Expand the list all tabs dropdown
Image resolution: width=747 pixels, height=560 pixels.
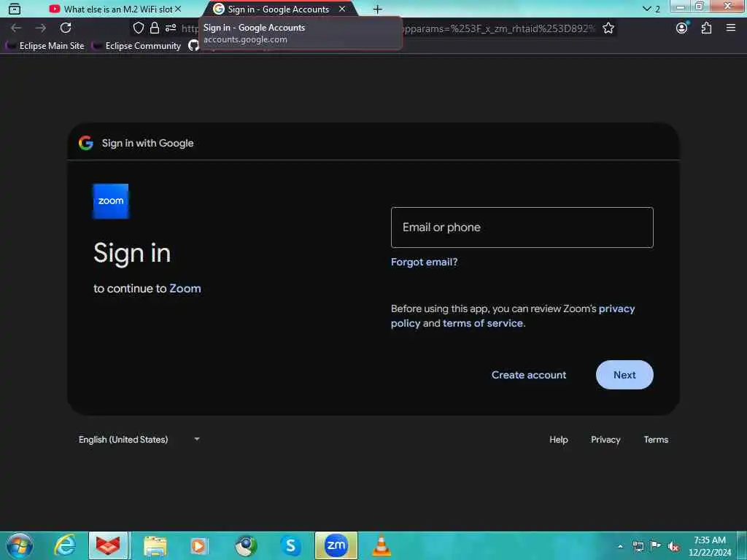click(651, 9)
